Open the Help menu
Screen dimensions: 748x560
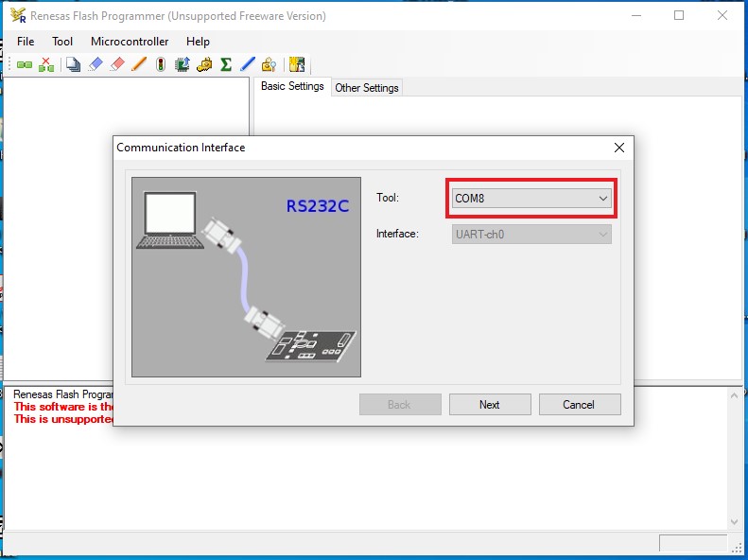(198, 42)
